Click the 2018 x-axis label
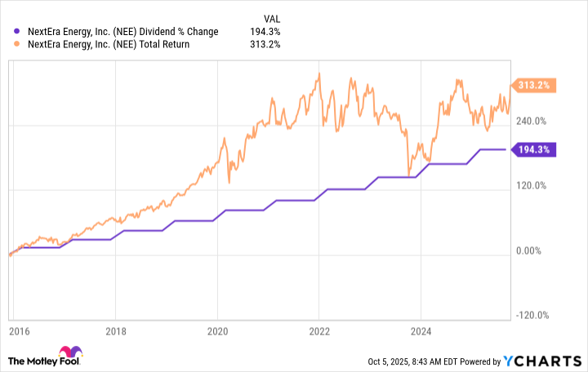Screen dimensions: 588x372 point(116,333)
